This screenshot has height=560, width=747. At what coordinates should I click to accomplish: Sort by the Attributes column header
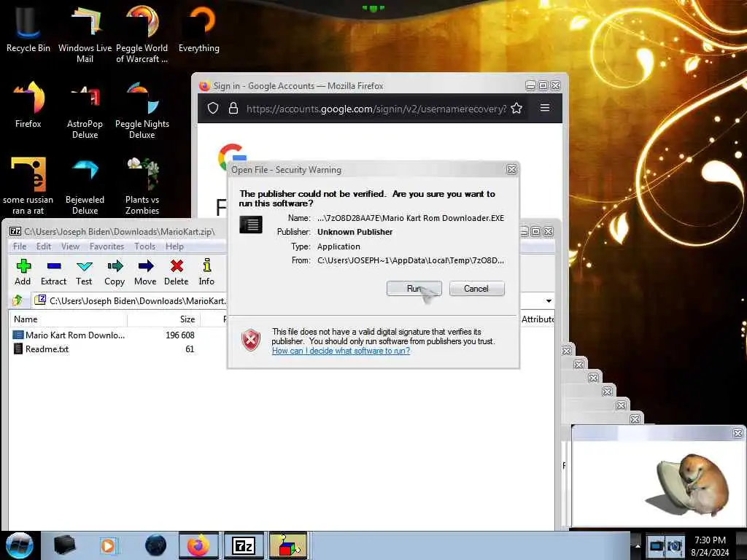point(537,319)
